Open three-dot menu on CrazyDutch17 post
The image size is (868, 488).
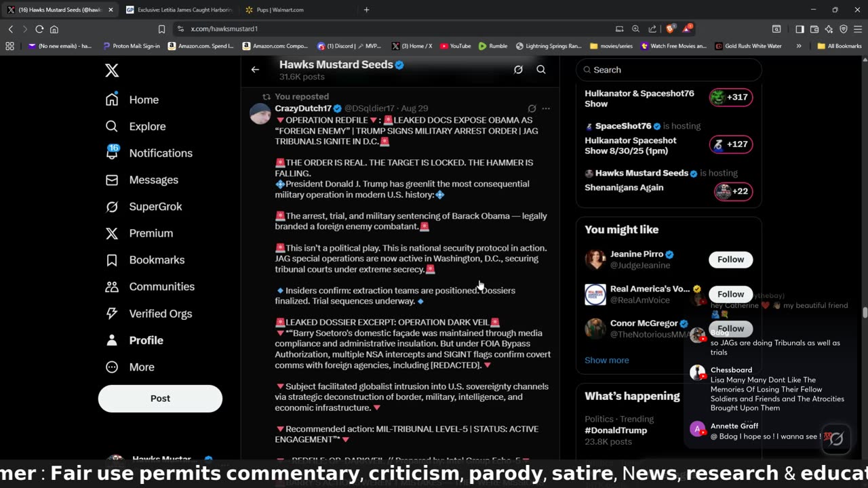(x=546, y=108)
